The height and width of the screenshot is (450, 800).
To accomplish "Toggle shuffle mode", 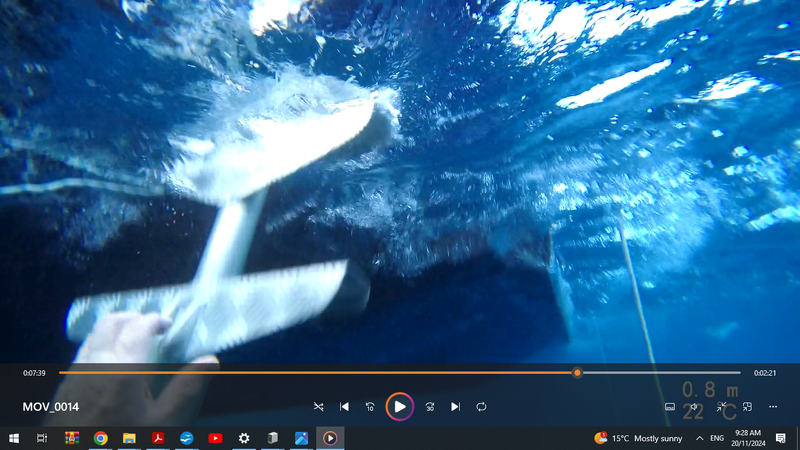I will point(318,407).
